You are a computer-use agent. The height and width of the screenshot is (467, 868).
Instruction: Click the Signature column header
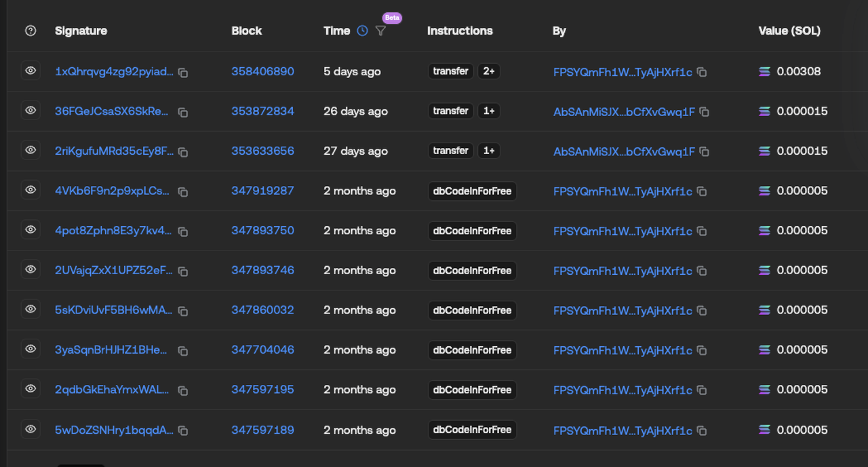81,31
